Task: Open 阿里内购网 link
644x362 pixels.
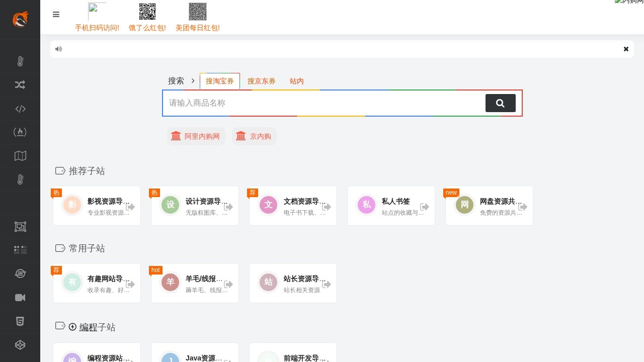Action: click(x=196, y=136)
